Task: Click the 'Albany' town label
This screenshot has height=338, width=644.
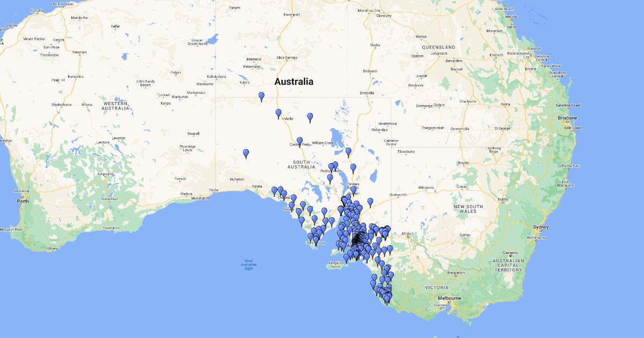Action: (52, 248)
